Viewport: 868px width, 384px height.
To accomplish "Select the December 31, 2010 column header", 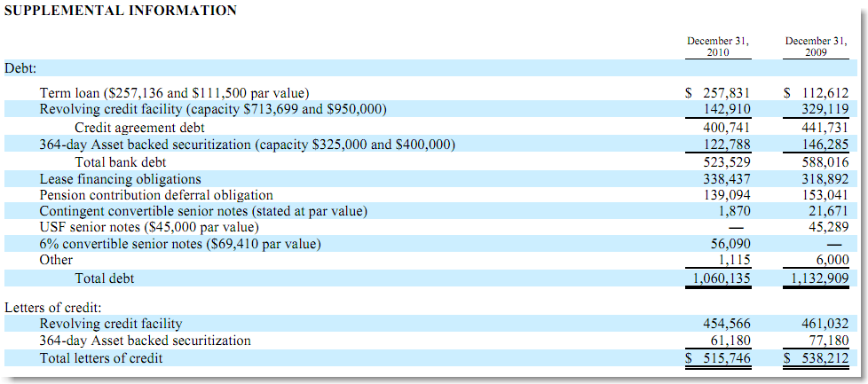I will [718, 46].
